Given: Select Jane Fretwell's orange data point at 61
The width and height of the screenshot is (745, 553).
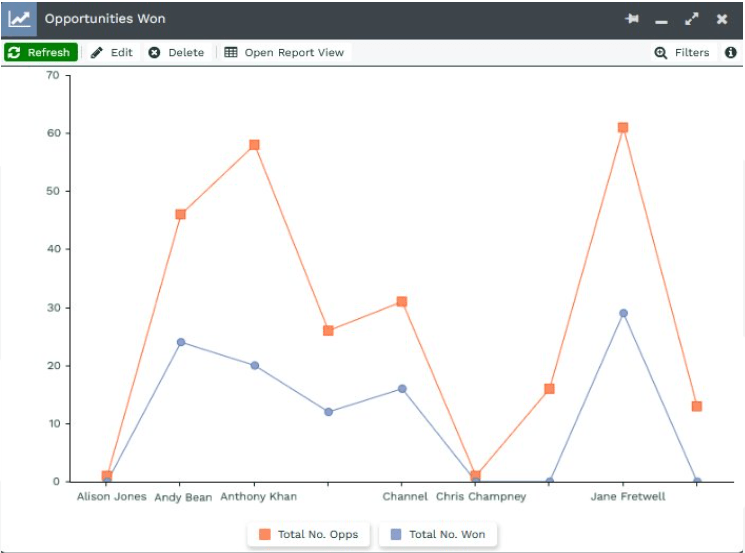Looking at the screenshot, I should tap(623, 128).
